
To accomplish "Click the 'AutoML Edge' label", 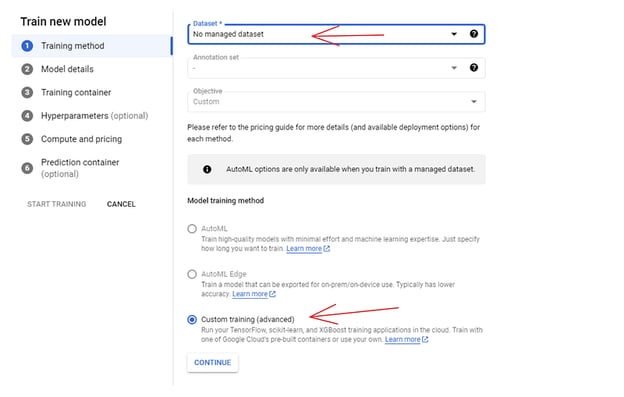I will click(x=224, y=274).
